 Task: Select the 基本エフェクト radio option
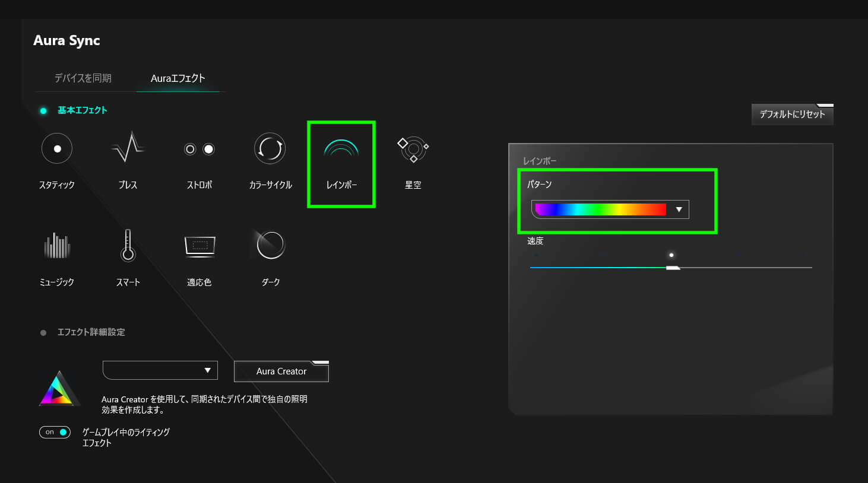pyautogui.click(x=43, y=111)
